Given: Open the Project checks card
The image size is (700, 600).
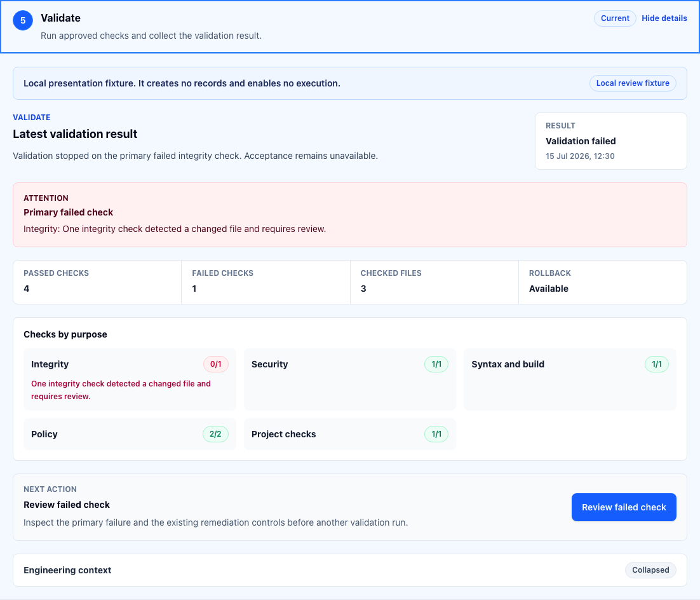Looking at the screenshot, I should 349,434.
